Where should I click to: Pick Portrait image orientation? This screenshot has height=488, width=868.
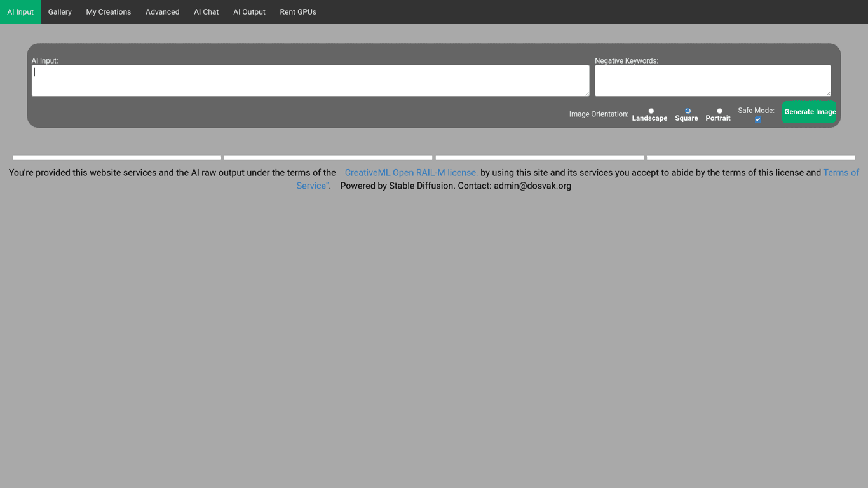coord(719,111)
